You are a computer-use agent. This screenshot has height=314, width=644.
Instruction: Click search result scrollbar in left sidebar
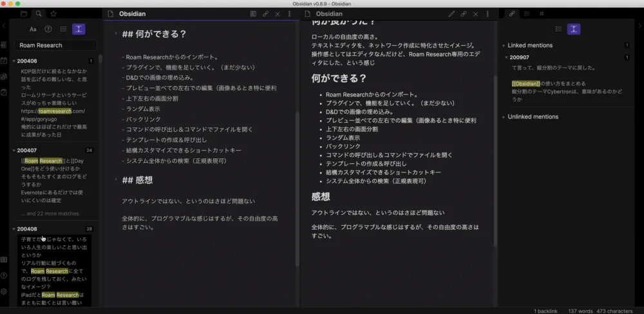pyautogui.click(x=100, y=59)
